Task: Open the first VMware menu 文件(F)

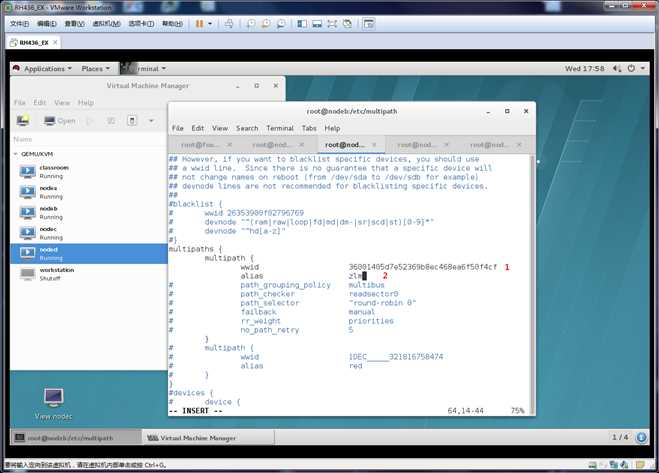Action: [19, 24]
